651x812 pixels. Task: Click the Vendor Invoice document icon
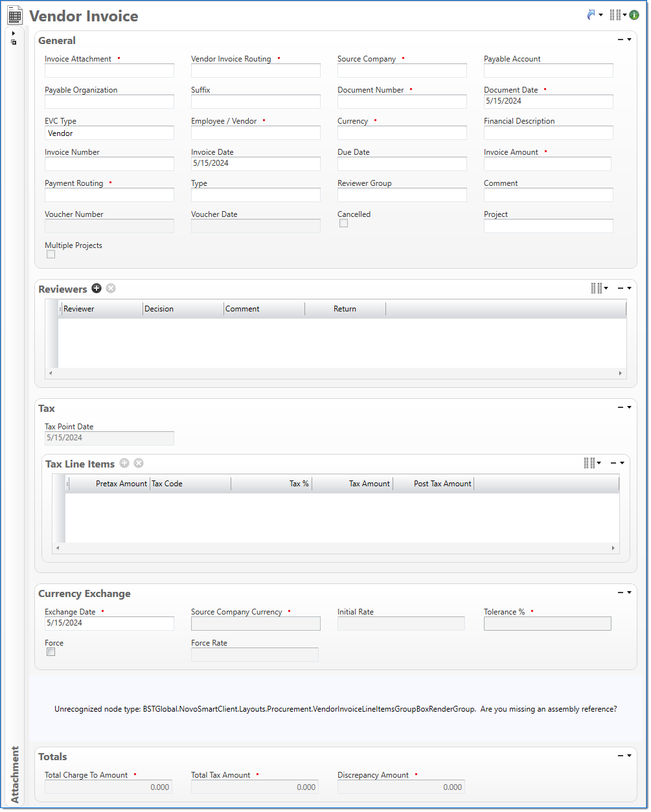(x=15, y=16)
